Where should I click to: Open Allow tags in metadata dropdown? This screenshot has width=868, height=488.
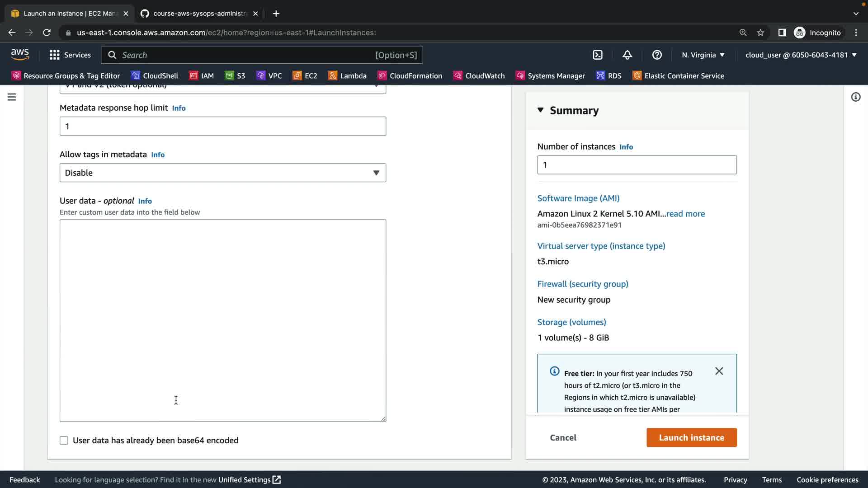pyautogui.click(x=222, y=173)
